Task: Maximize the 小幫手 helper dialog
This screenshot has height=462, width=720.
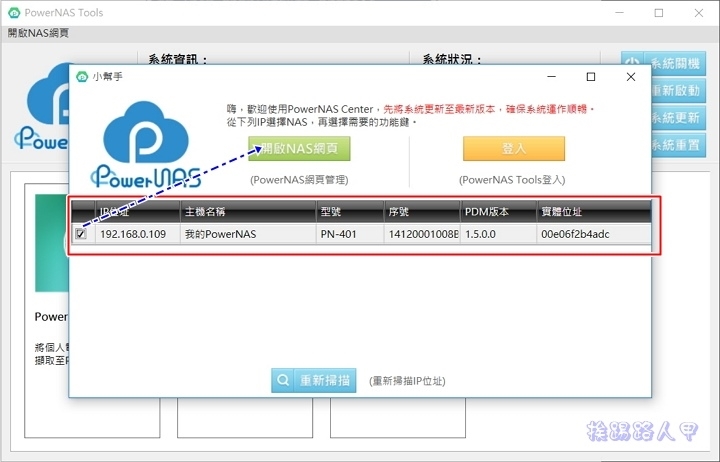Action: click(591, 76)
